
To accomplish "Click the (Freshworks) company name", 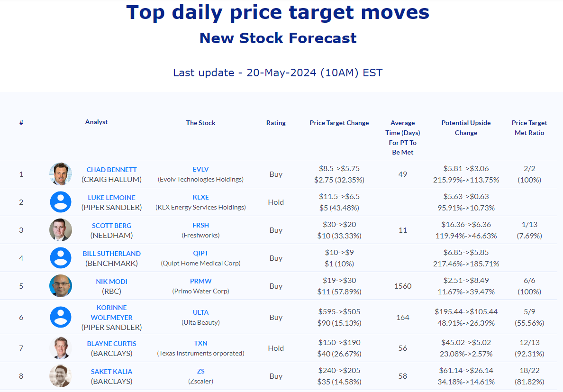I will (201, 235).
